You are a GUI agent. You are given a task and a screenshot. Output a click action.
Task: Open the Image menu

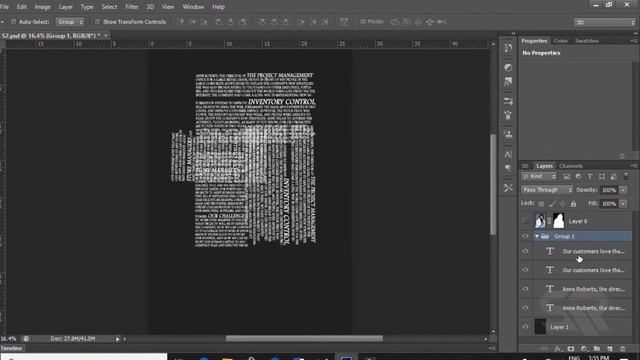42,7
